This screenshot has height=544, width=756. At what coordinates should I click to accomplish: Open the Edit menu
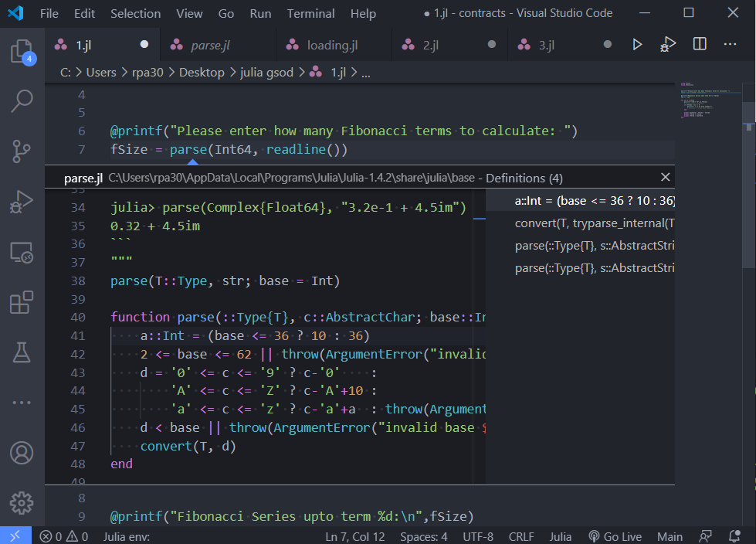(x=84, y=13)
